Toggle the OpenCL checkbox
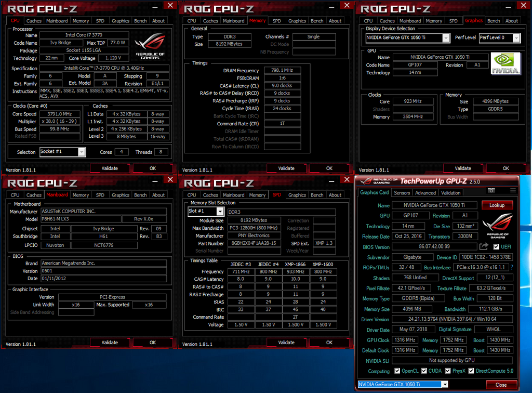 [x=397, y=371]
